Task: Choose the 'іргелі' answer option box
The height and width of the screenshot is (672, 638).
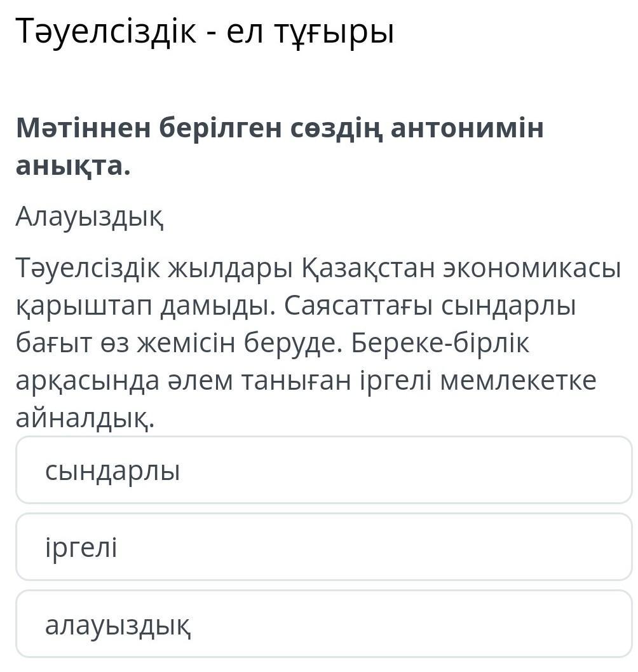Action: 323,547
